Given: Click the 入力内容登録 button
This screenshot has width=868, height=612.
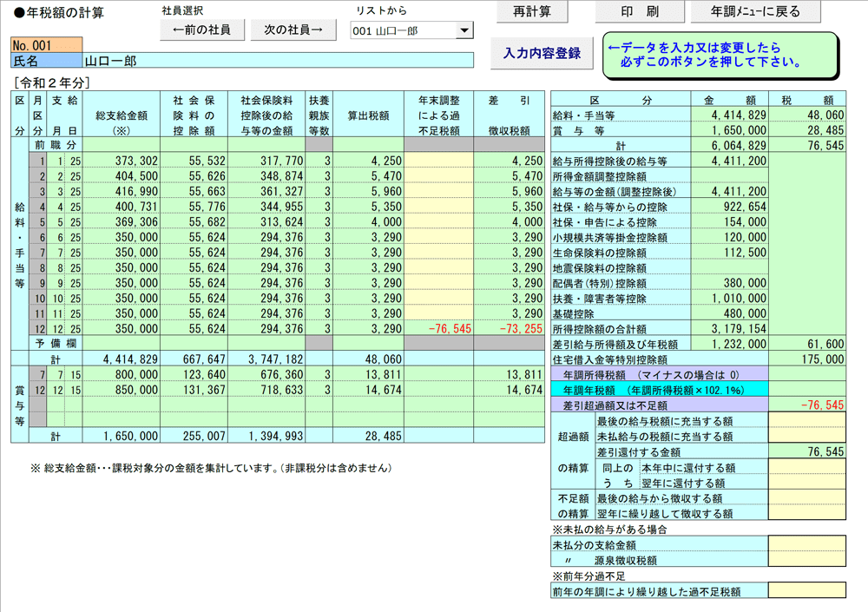Looking at the screenshot, I should 542,53.
